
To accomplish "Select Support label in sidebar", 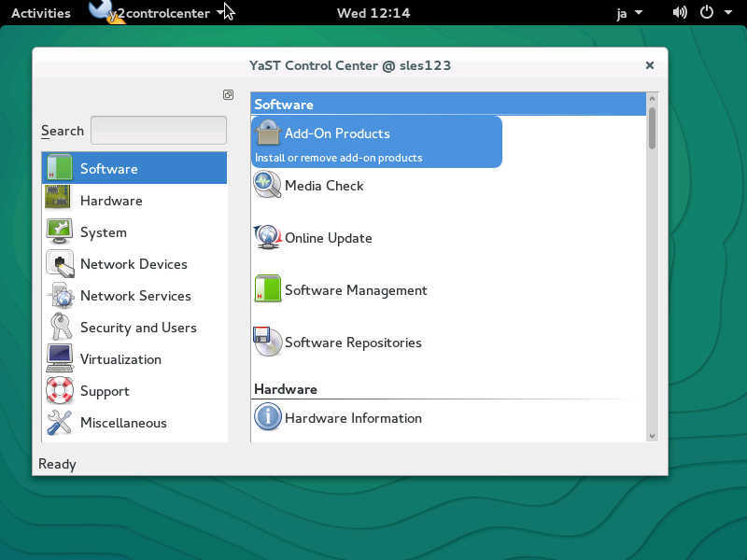I will (x=105, y=391).
